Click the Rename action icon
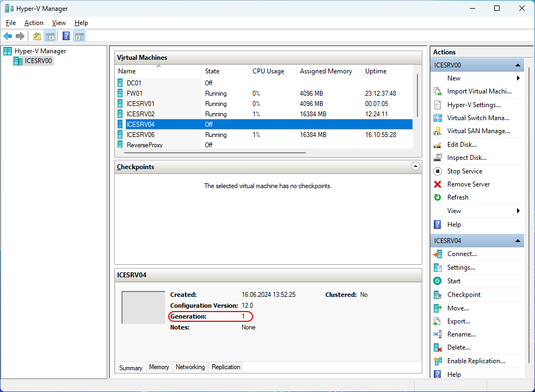Screen dimensions: 535x392 [438, 334]
